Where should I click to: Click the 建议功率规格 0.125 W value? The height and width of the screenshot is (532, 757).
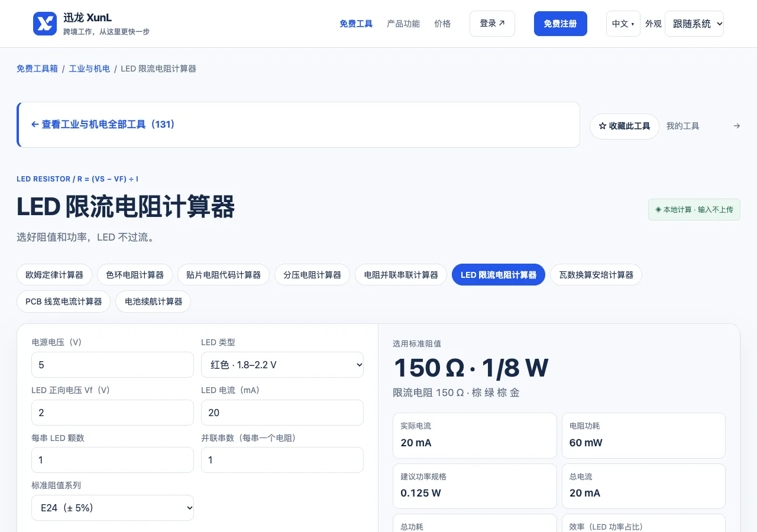[x=420, y=493]
